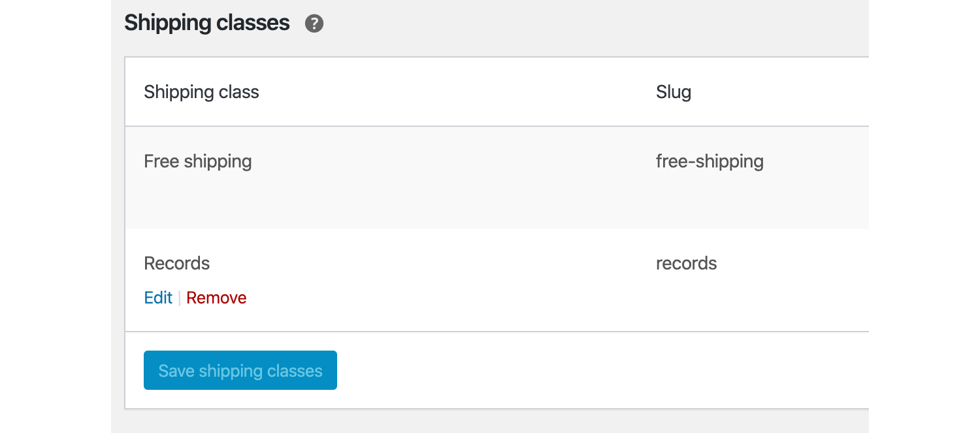Edit the Records shipping class
Screen dimensions: 980x433
pyautogui.click(x=158, y=298)
